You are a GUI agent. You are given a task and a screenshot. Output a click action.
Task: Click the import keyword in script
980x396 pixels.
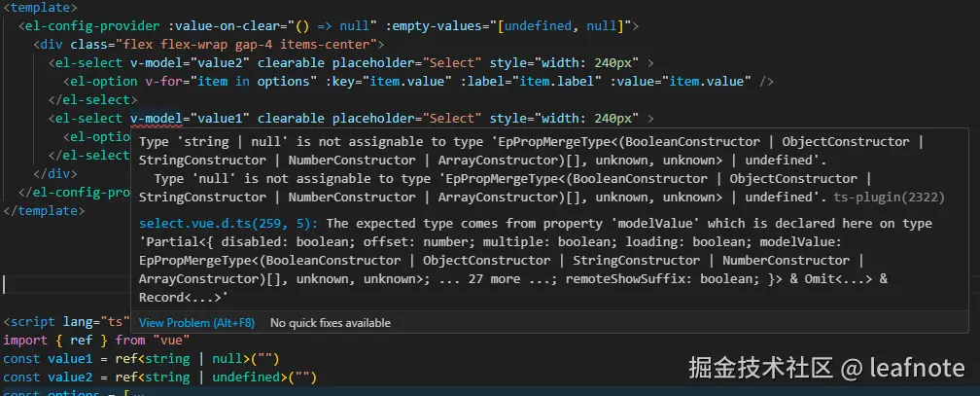tap(25, 341)
